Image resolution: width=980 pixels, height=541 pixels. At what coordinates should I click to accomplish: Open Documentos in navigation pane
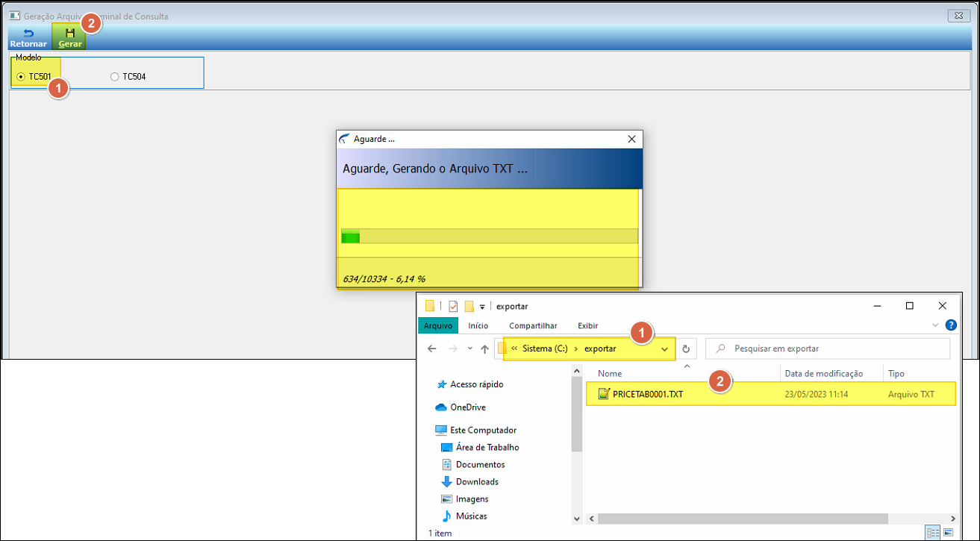[480, 464]
